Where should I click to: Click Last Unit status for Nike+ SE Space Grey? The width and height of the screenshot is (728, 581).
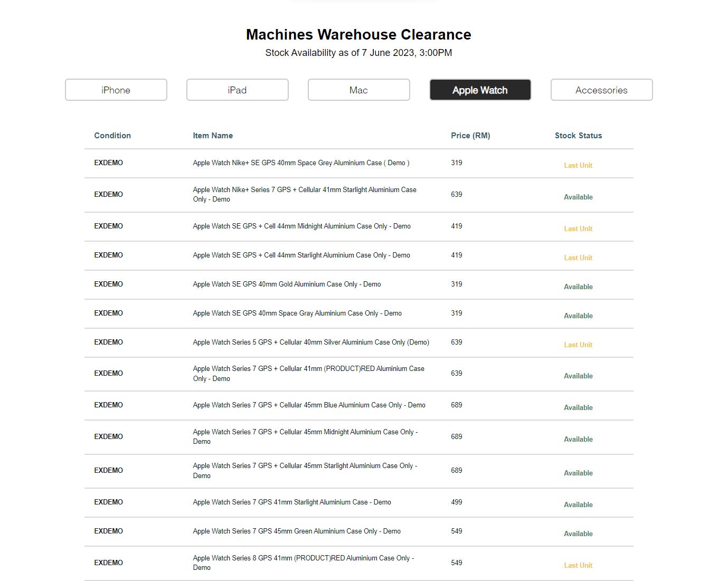tap(578, 165)
